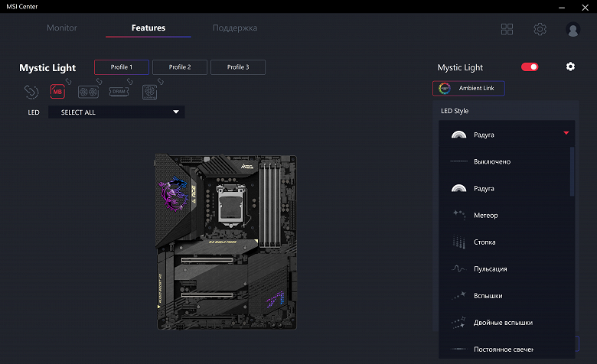Screen dimensions: 597x364
Task: Click the chipset heatsink LED zone
Action: tap(275, 299)
